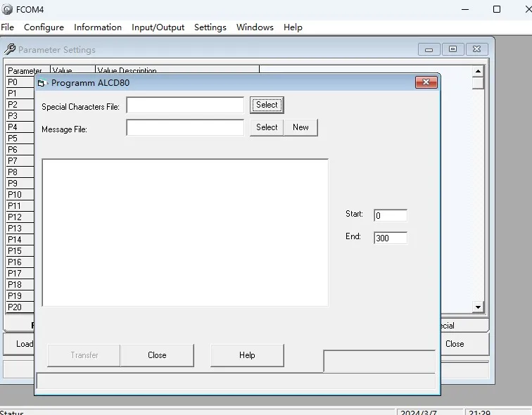The width and height of the screenshot is (532, 415).
Task: Open the File menu
Action: [7, 27]
